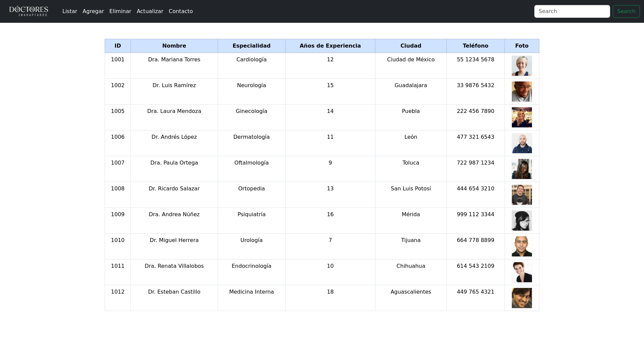The width and height of the screenshot is (644, 362).
Task: Open the Listar menu item
Action: (x=70, y=11)
